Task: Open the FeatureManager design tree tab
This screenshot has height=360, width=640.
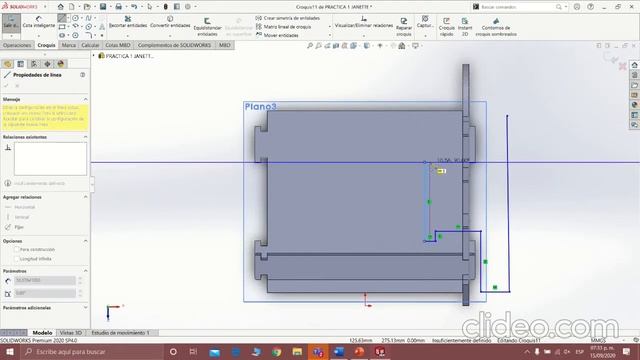Action: (7, 64)
